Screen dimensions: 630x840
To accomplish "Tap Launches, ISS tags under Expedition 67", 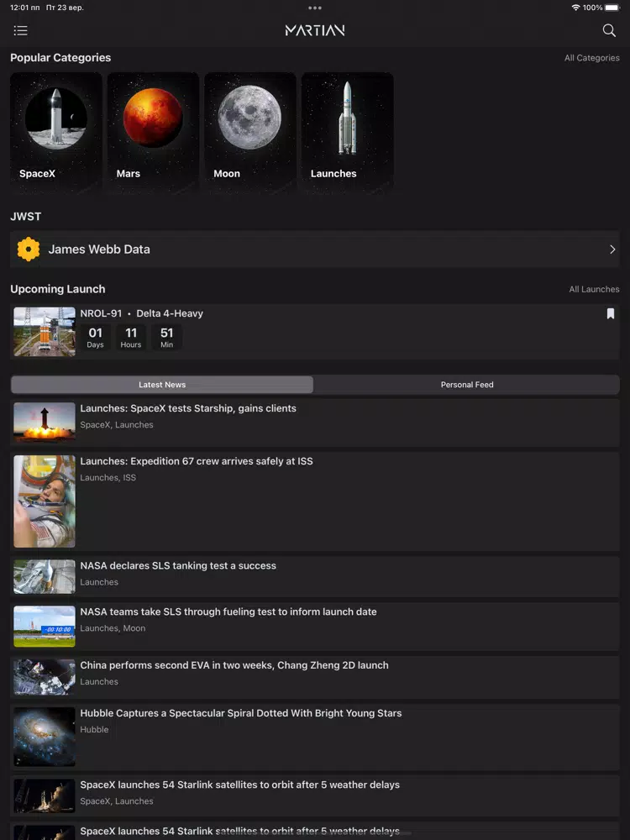I will tap(108, 478).
